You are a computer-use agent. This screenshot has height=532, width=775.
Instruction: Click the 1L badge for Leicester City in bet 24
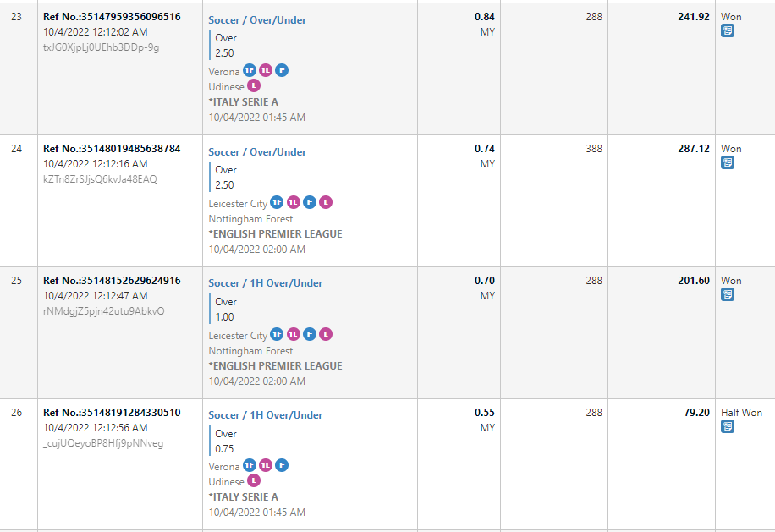coord(294,203)
